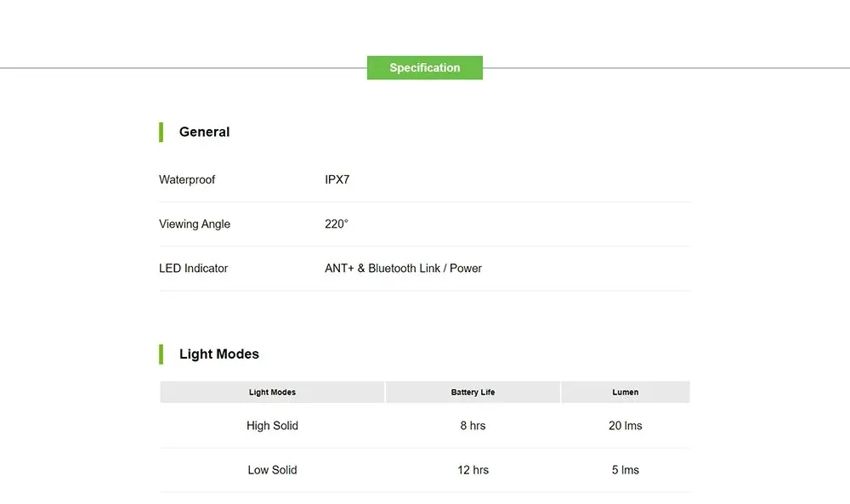Select the 220° viewing angle value
850x504 pixels.
(337, 224)
